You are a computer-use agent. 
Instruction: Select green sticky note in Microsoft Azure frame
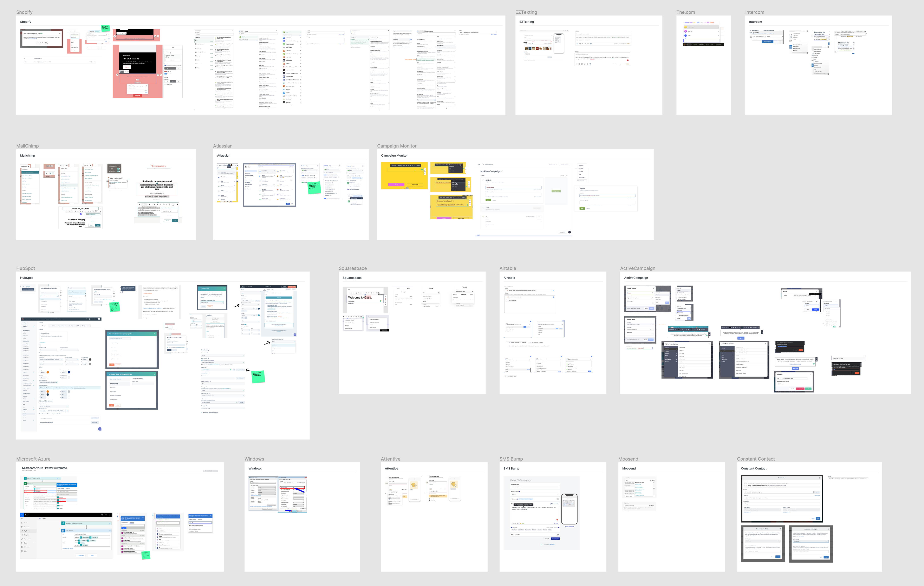pos(146,555)
